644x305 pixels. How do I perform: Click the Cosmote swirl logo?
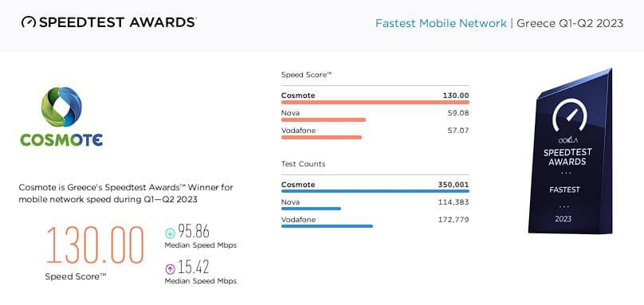pyautogui.click(x=61, y=107)
